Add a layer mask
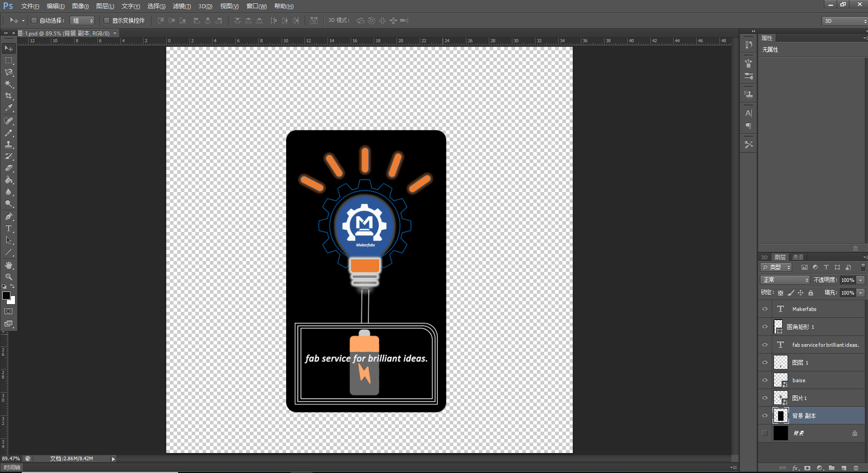This screenshot has width=868, height=473. [x=807, y=468]
